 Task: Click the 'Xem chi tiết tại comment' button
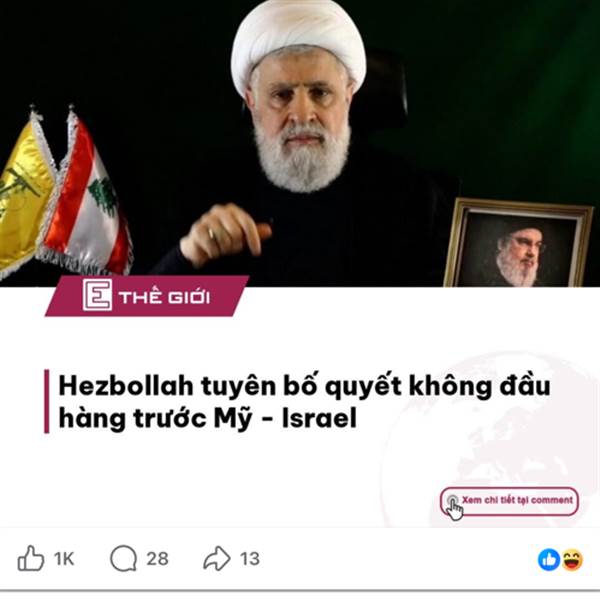click(509, 501)
